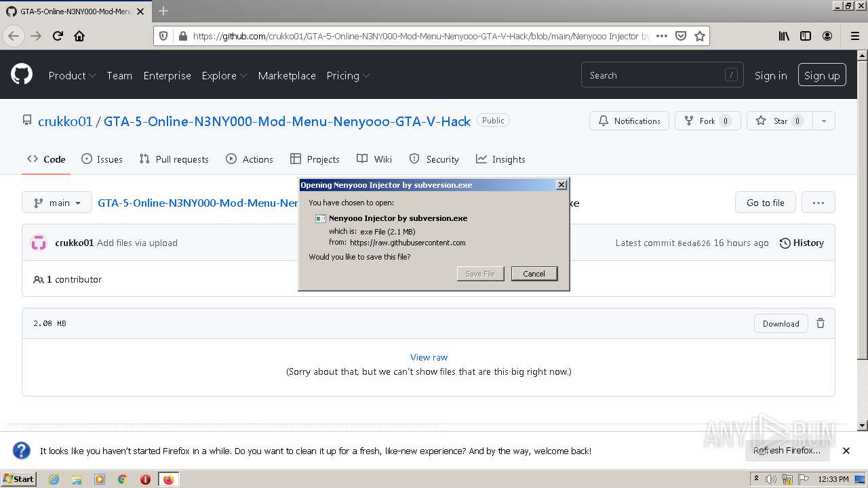Go to the Pull requests tab
This screenshot has height=488, width=868.
tap(174, 159)
